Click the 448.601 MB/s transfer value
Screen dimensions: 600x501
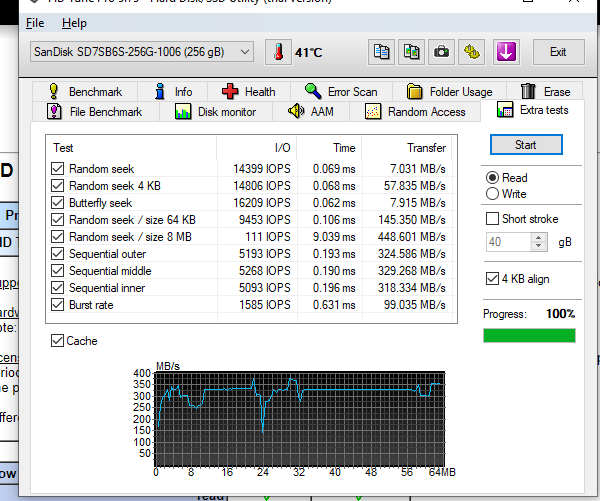click(x=411, y=237)
